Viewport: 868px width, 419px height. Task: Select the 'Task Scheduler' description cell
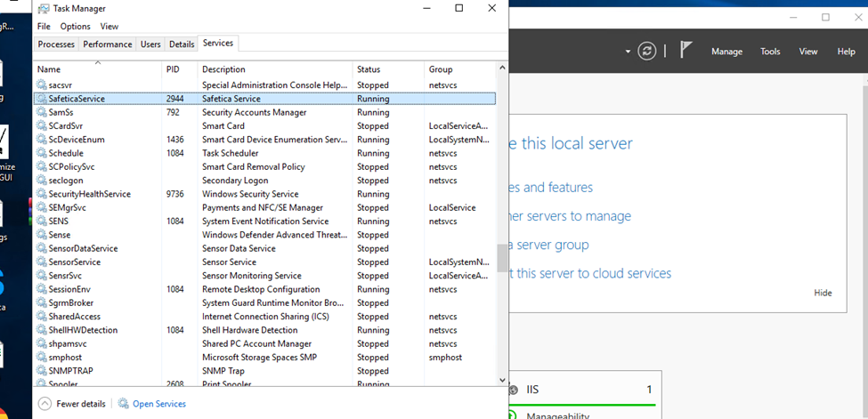tap(231, 153)
